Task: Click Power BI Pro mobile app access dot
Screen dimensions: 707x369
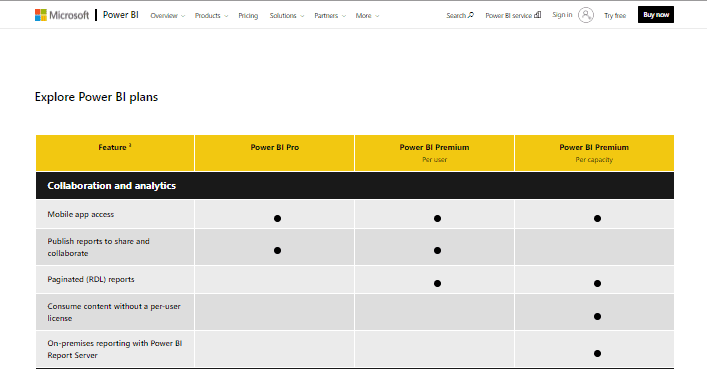Action: point(277,218)
